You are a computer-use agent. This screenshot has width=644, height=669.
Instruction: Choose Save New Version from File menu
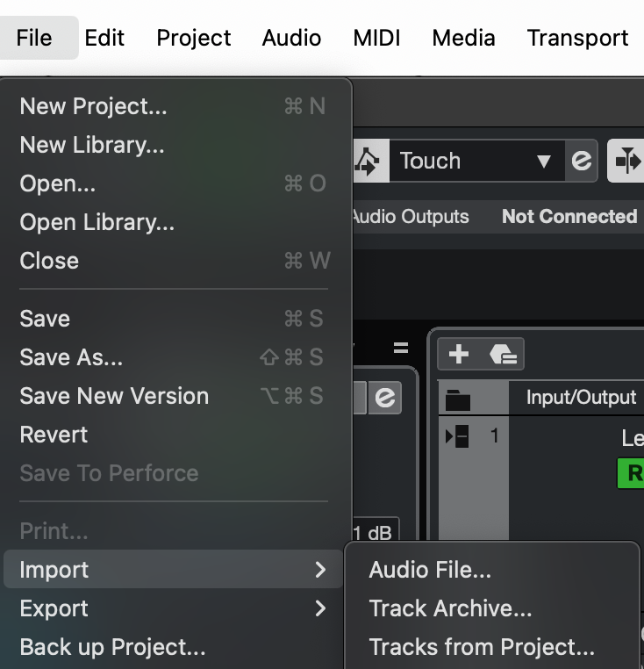point(114,396)
